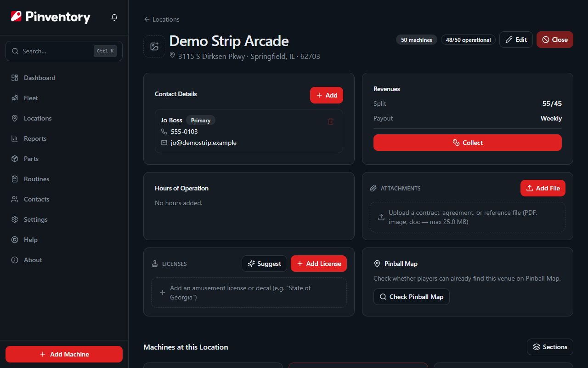Click the Payout value Weekly
This screenshot has width=588, height=368.
551,118
